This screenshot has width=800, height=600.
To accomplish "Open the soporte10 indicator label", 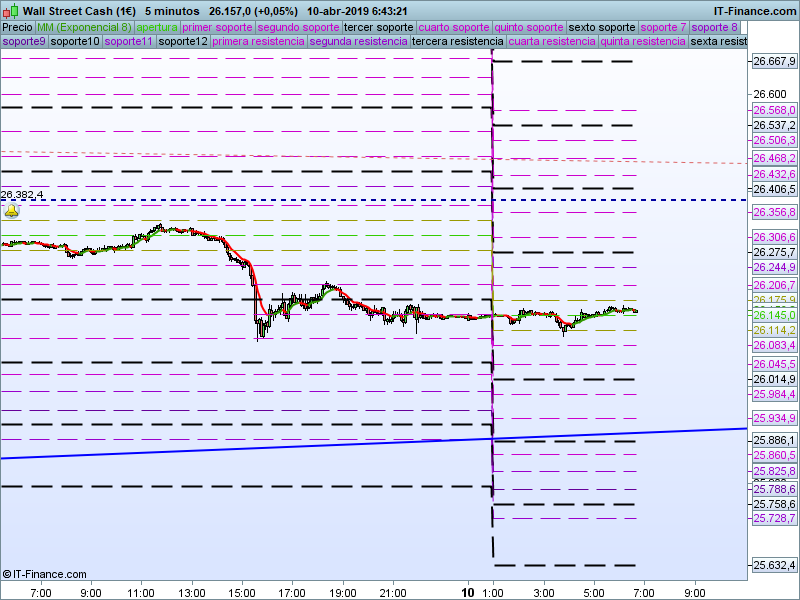I will [x=75, y=41].
